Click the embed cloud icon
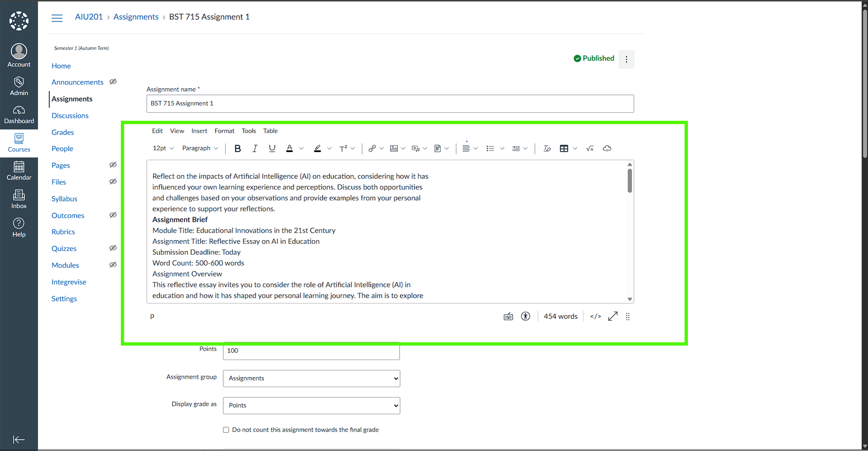The image size is (868, 451). pos(607,148)
